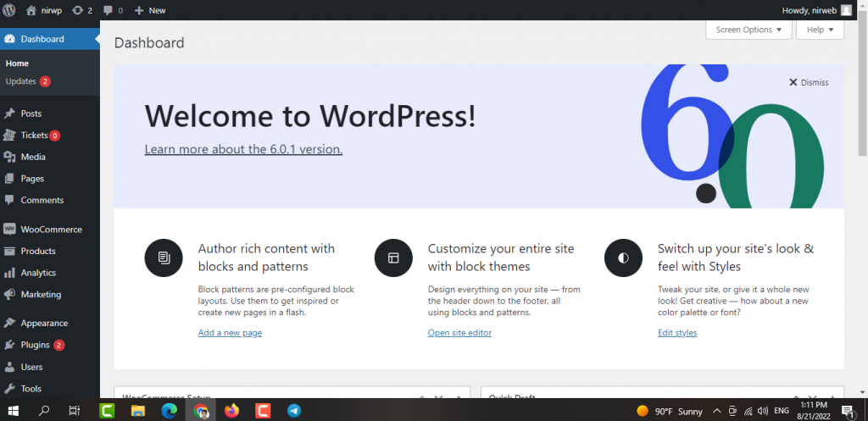Open the updates icon showing 2
Screen dimensions: 868x421
82,10
